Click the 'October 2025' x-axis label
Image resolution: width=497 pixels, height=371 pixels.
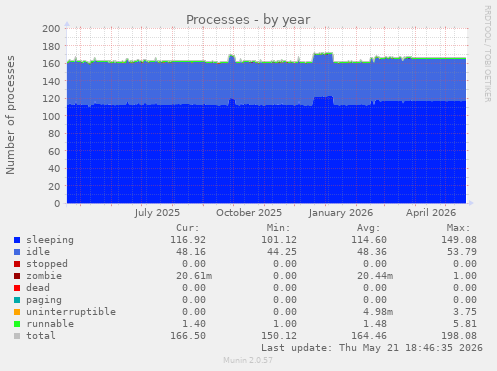pos(249,213)
